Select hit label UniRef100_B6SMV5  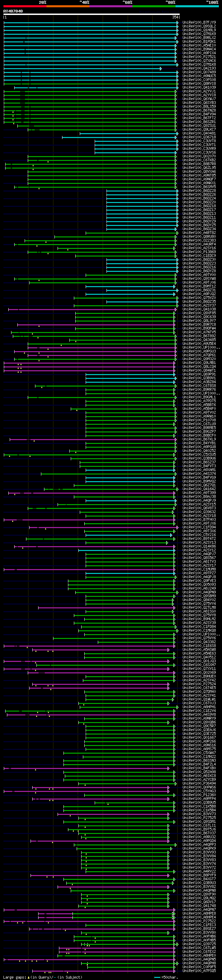tap(199, 187)
